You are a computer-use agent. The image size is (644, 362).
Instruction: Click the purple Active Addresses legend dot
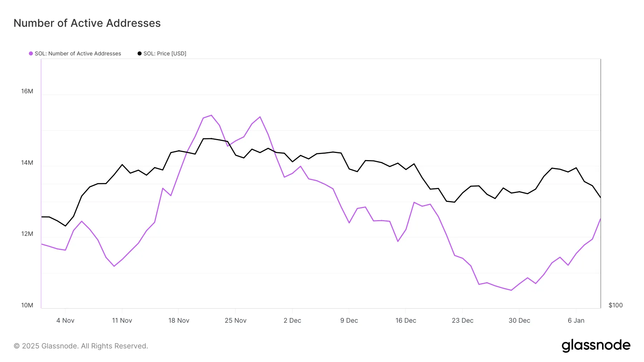tap(31, 54)
